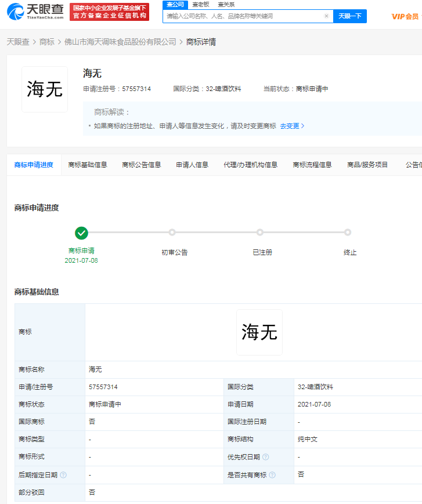The width and height of the screenshot is (422, 504).
Task: Switch to 商标公告信息 tab
Action: (x=142, y=165)
